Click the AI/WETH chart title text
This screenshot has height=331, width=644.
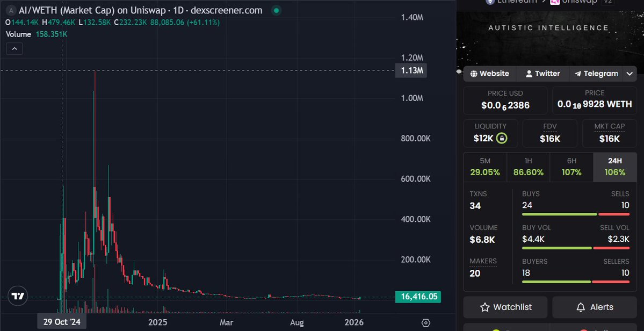141,11
